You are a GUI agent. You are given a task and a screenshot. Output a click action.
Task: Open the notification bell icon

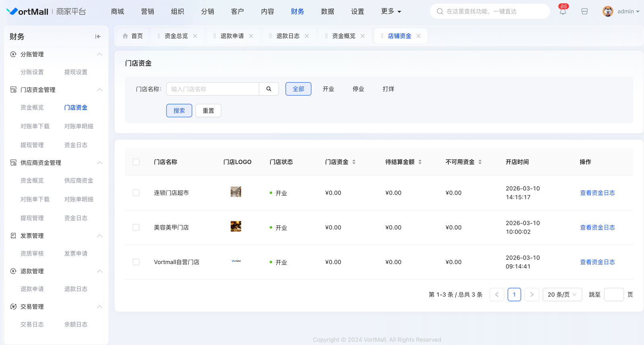click(563, 12)
